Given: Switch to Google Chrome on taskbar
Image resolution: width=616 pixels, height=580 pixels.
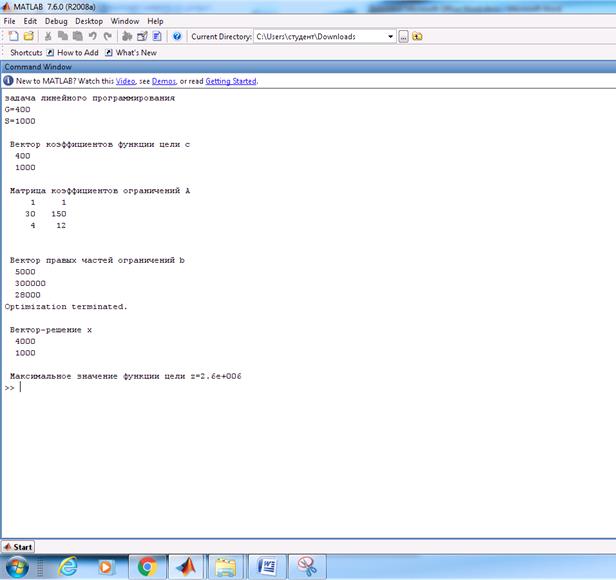Looking at the screenshot, I should click(147, 567).
